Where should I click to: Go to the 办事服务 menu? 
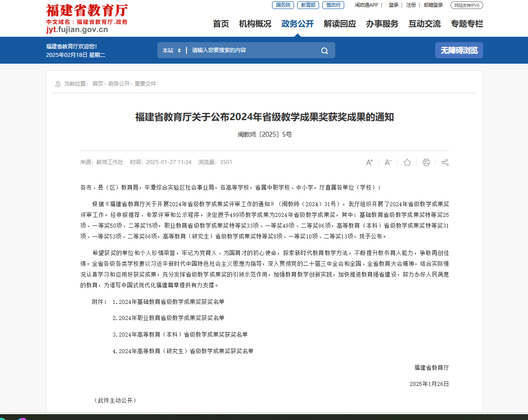point(382,24)
